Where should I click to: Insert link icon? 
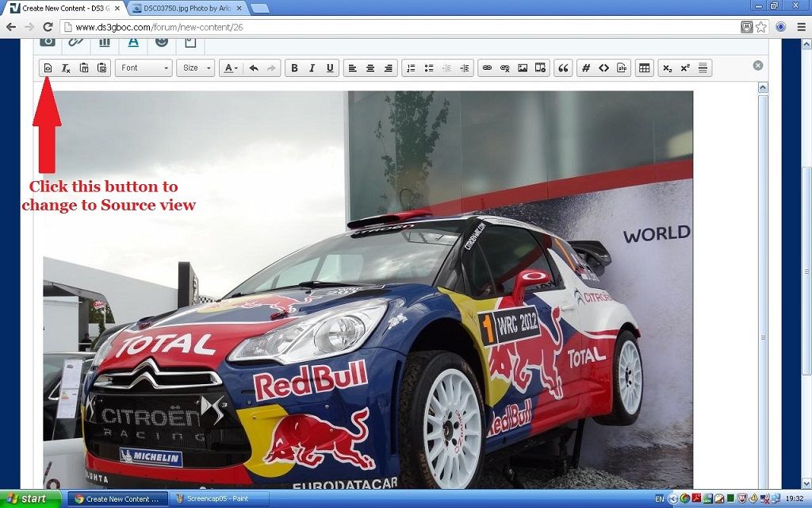point(487,68)
